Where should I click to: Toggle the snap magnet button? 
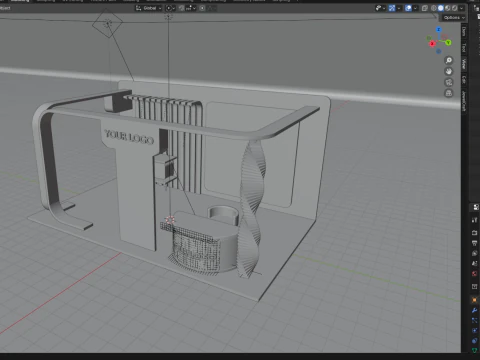tap(181, 8)
